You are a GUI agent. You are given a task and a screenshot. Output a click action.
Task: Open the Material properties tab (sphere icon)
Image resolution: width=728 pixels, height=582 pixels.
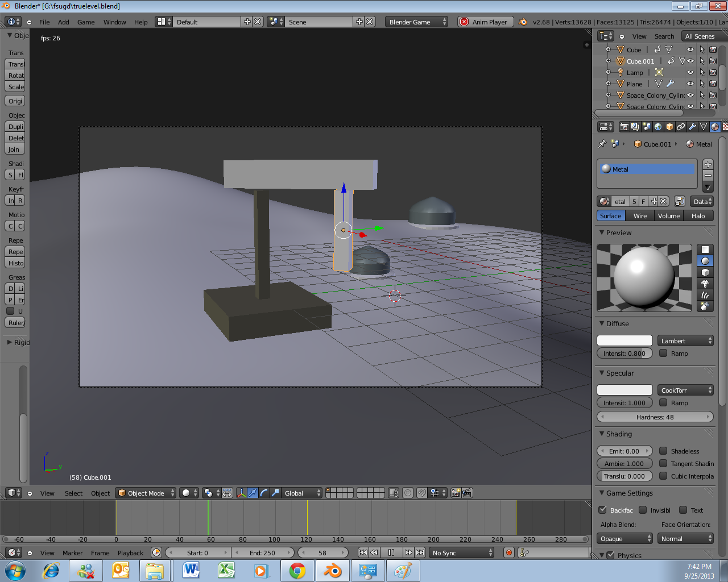715,127
